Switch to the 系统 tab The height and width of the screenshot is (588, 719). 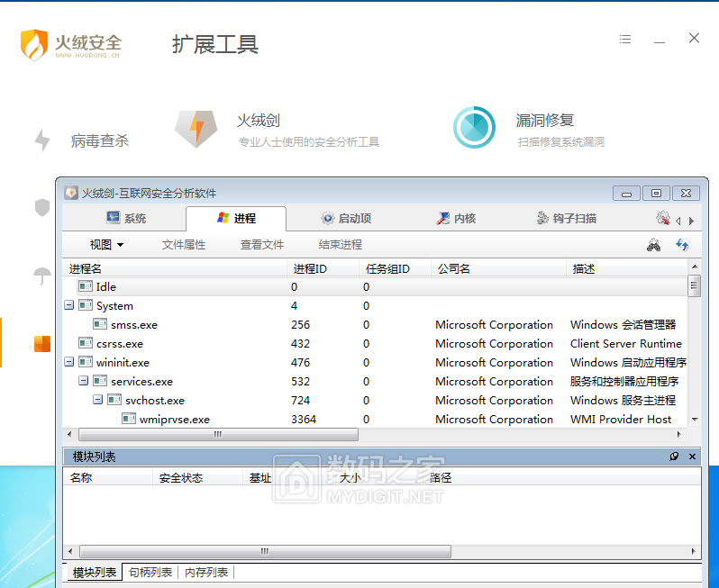(126, 218)
